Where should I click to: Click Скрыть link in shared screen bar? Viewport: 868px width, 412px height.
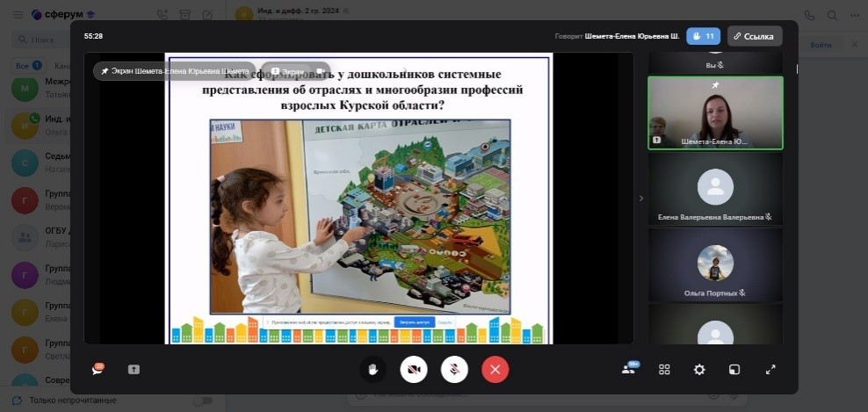pos(445,322)
